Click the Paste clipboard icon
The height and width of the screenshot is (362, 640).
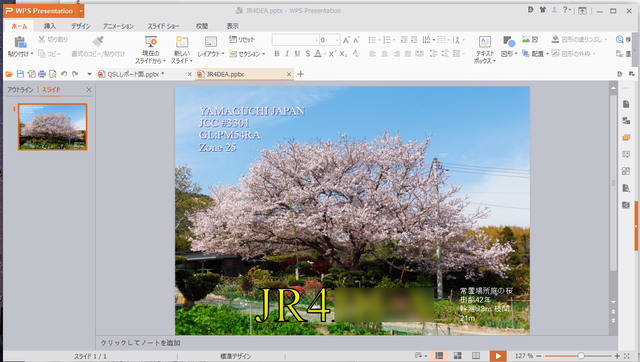point(20,42)
